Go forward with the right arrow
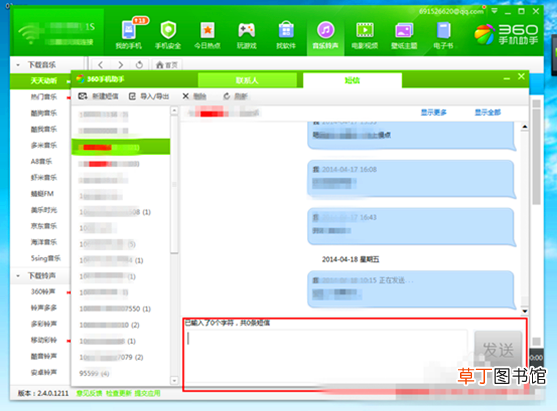The image size is (557, 411). [120, 65]
